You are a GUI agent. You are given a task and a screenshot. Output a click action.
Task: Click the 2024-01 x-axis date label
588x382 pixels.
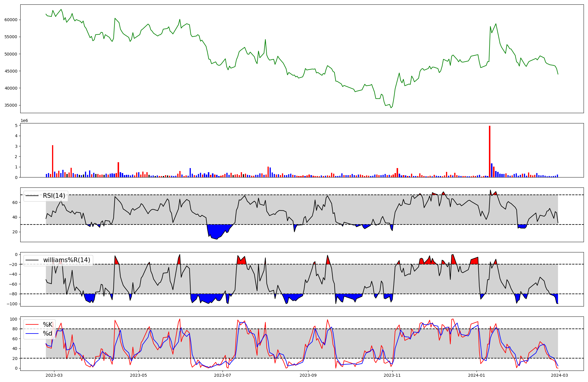477,375
